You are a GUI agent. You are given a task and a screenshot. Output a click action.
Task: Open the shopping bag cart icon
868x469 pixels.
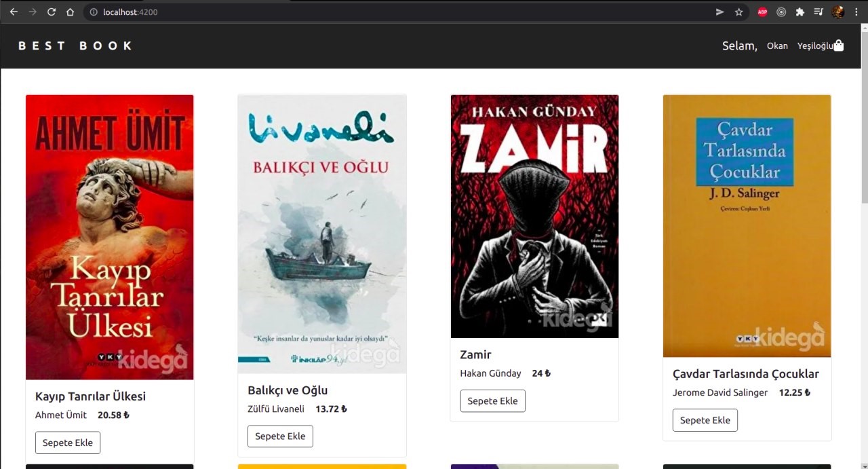[x=839, y=45]
